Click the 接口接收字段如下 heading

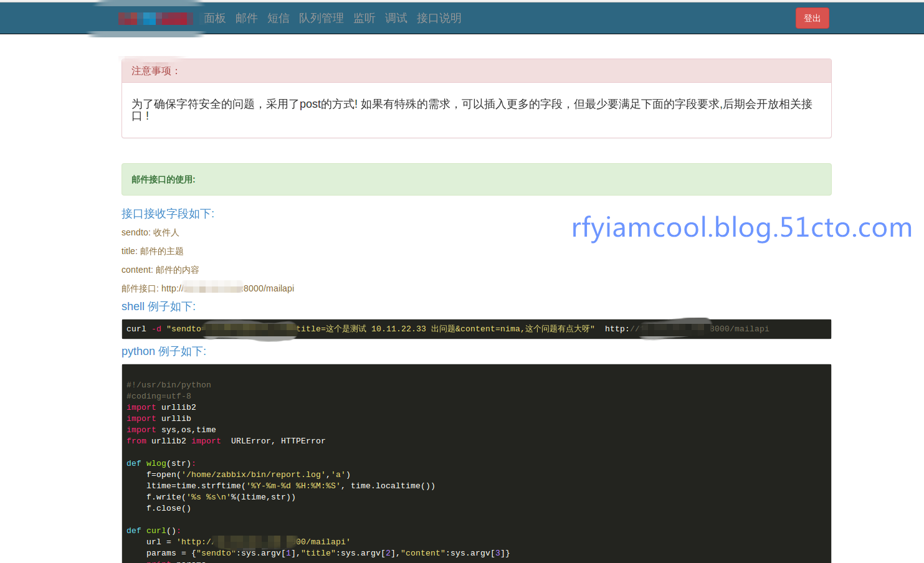coord(168,214)
